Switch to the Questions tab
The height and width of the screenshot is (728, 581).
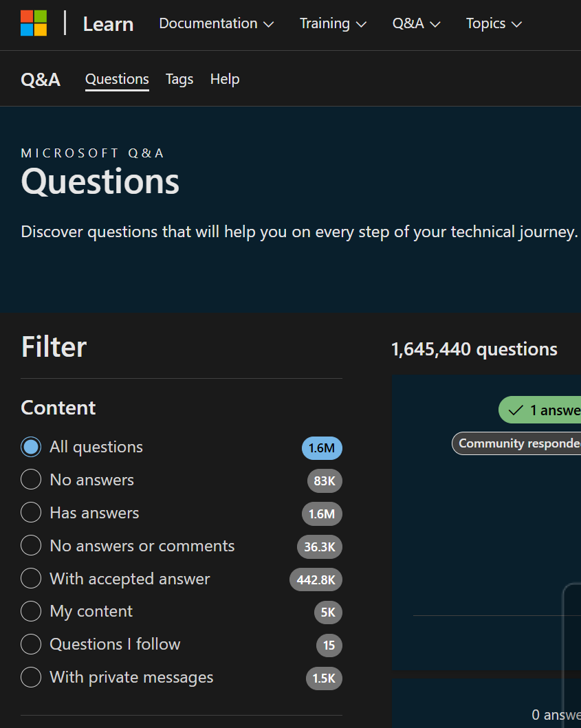point(117,79)
